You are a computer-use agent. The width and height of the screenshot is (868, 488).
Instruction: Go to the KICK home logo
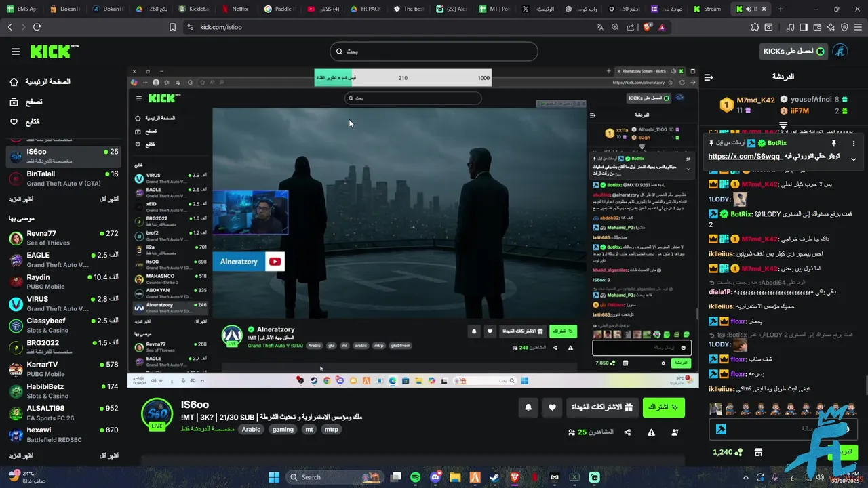pyautogui.click(x=54, y=52)
